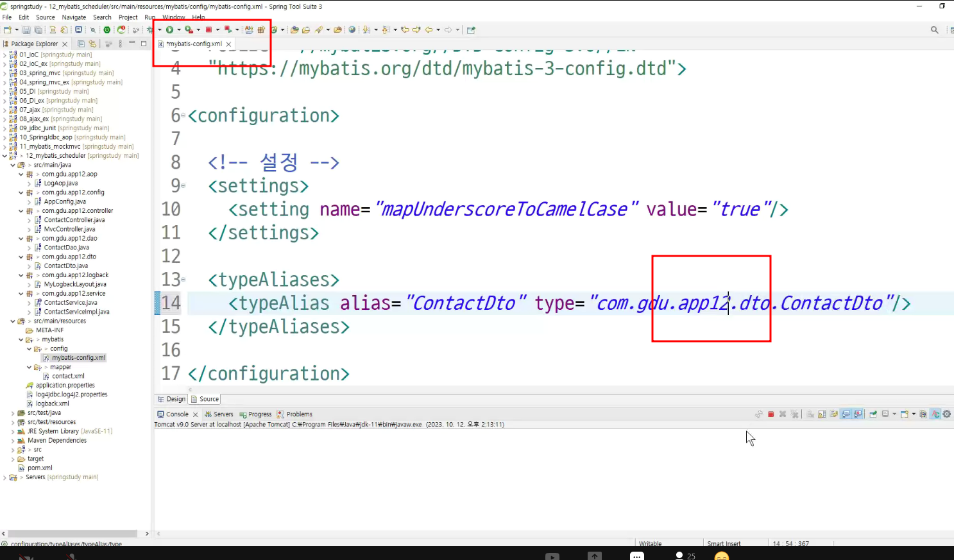Viewport: 954px width, 560px height.
Task: Open the Project menu
Action: point(128,17)
